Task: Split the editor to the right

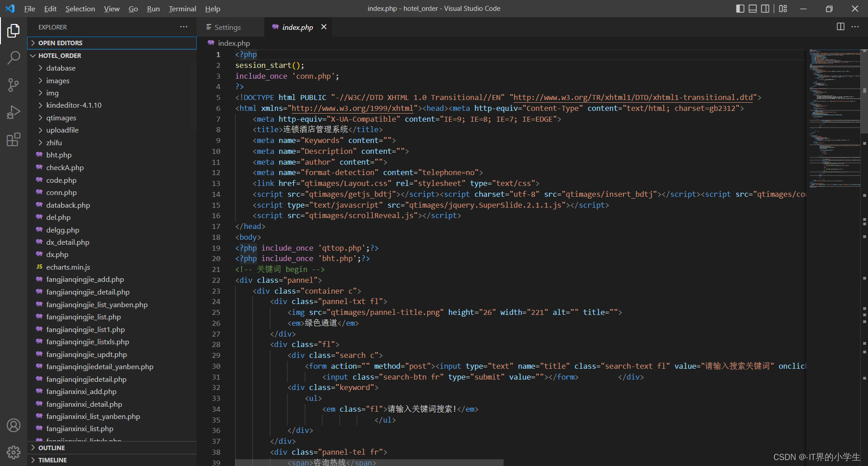Action: (840, 27)
